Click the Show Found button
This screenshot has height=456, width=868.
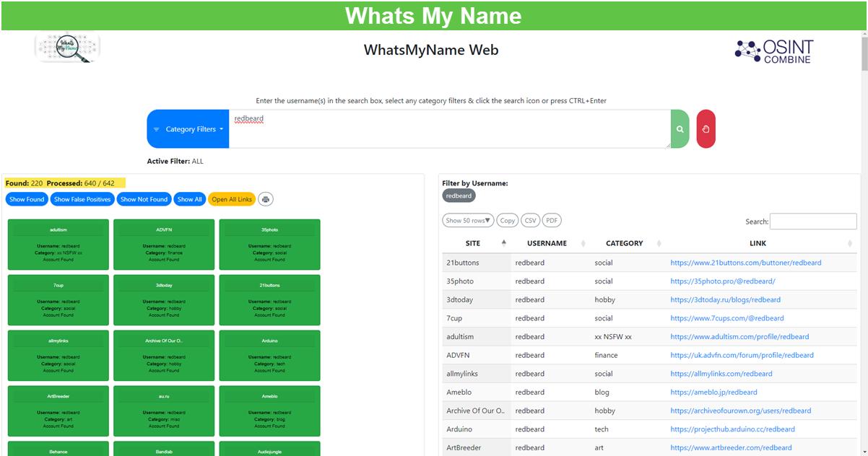click(27, 199)
